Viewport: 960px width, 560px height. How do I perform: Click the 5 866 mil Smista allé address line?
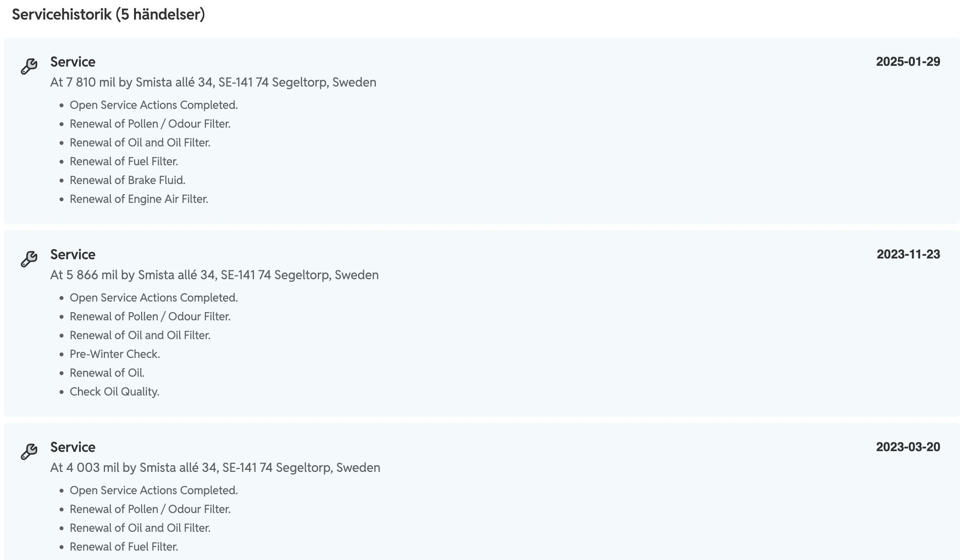click(214, 275)
